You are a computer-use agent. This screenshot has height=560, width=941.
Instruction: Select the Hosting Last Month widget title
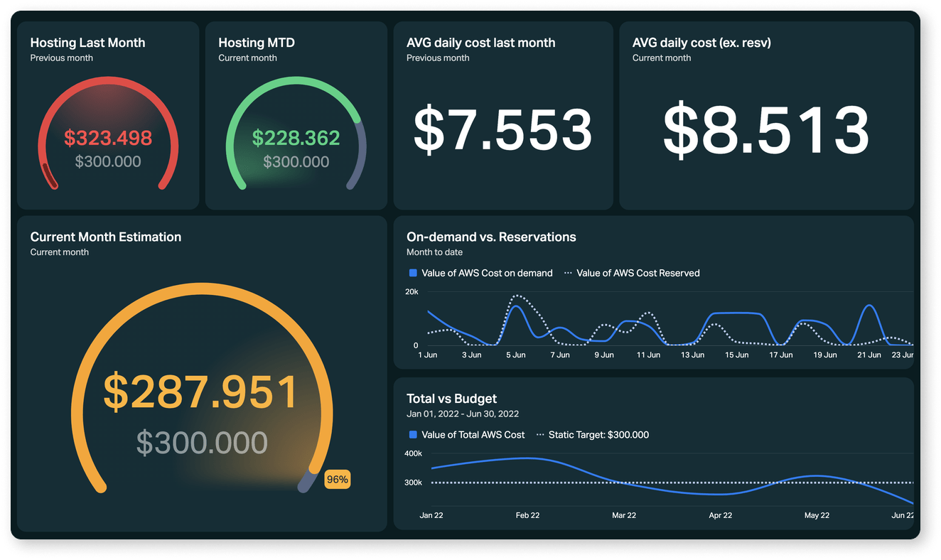click(87, 43)
